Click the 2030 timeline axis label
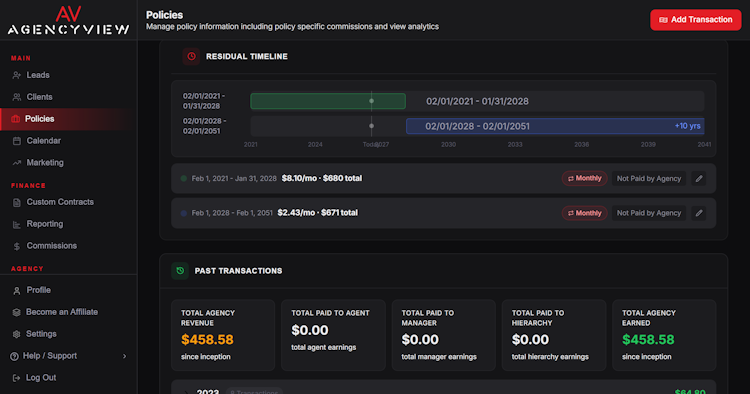 coord(448,144)
